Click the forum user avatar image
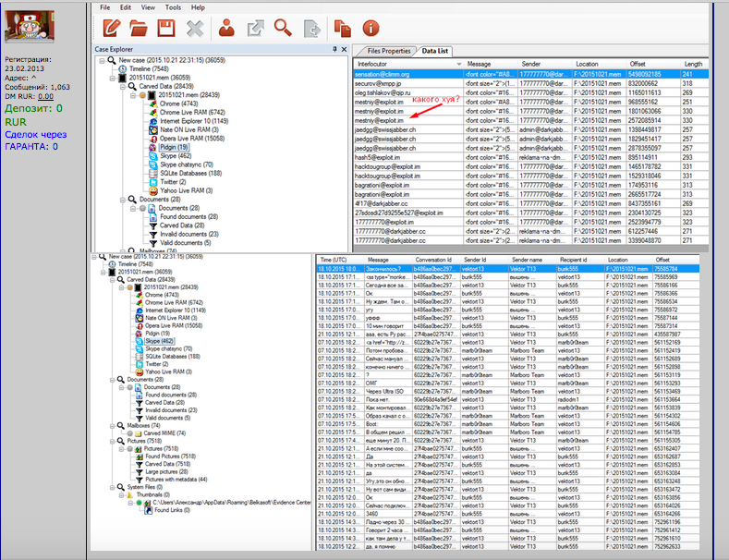The height and width of the screenshot is (560, 729). point(30,27)
